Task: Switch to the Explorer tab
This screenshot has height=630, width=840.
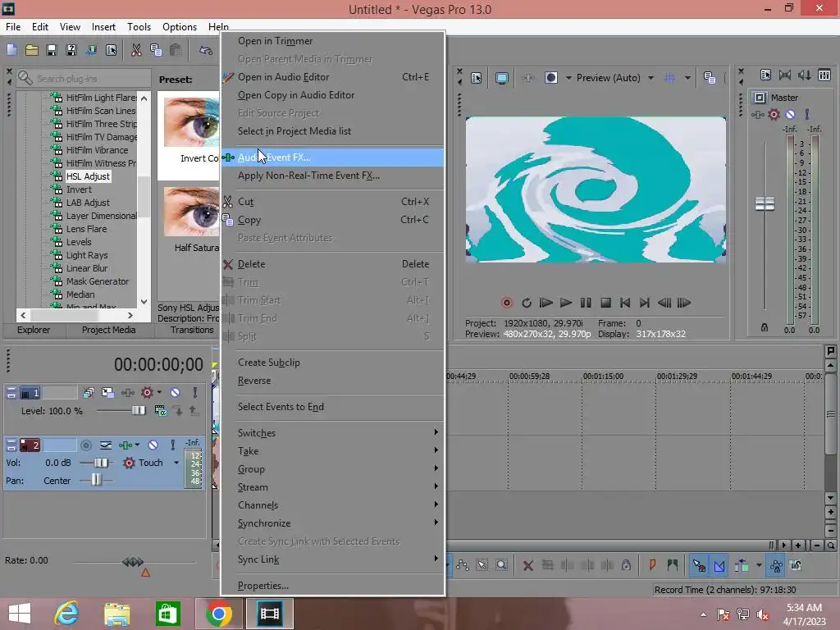Action: [x=33, y=330]
